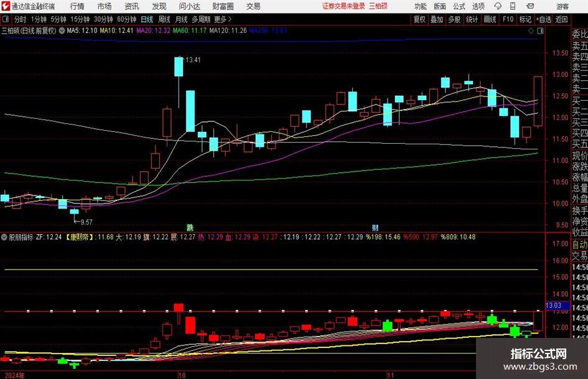The image size is (588, 379).
Task: Expand the dropdown circle next to 三柏硕(日线,前复权)
Action: (62, 30)
